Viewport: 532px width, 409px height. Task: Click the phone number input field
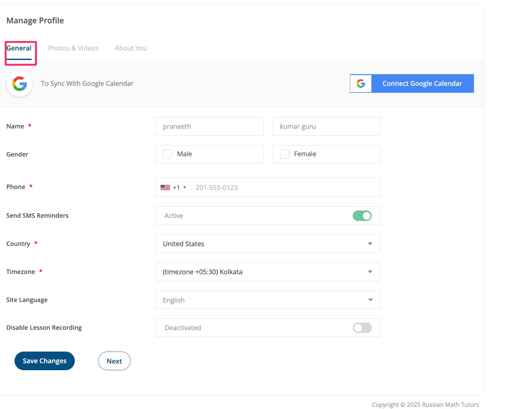[x=284, y=187]
